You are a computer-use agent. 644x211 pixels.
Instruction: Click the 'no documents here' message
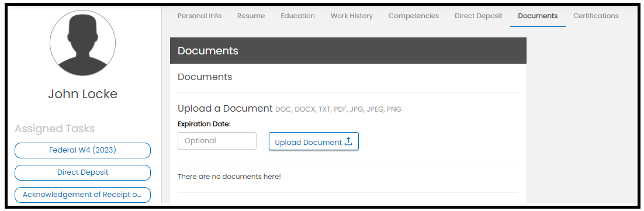[x=229, y=177]
